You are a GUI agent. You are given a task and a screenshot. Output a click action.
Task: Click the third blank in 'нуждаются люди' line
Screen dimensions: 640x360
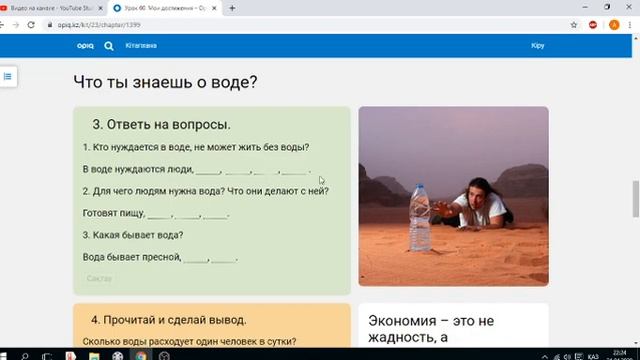(x=266, y=170)
